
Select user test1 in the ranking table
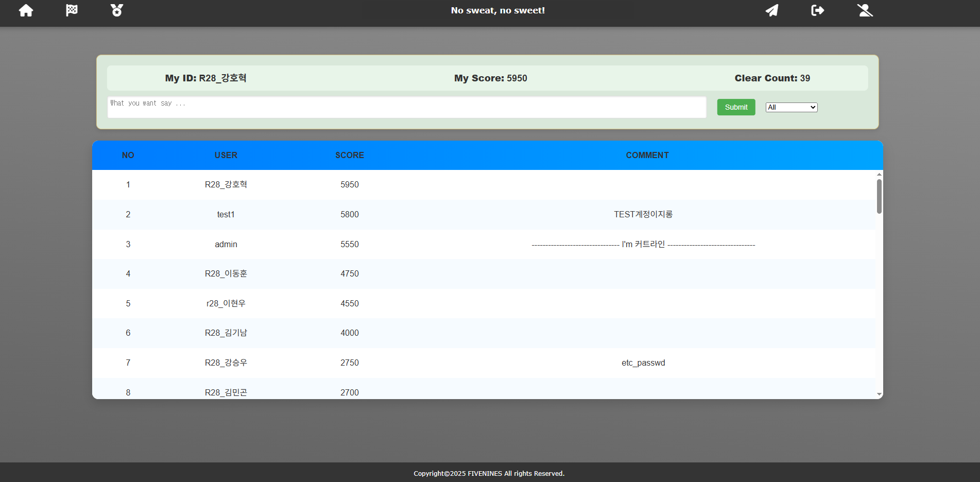(226, 214)
